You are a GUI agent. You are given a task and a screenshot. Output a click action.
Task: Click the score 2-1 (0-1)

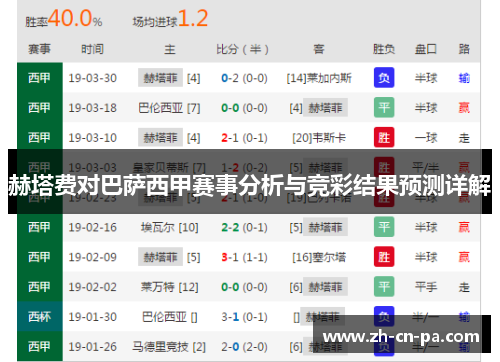point(244,138)
